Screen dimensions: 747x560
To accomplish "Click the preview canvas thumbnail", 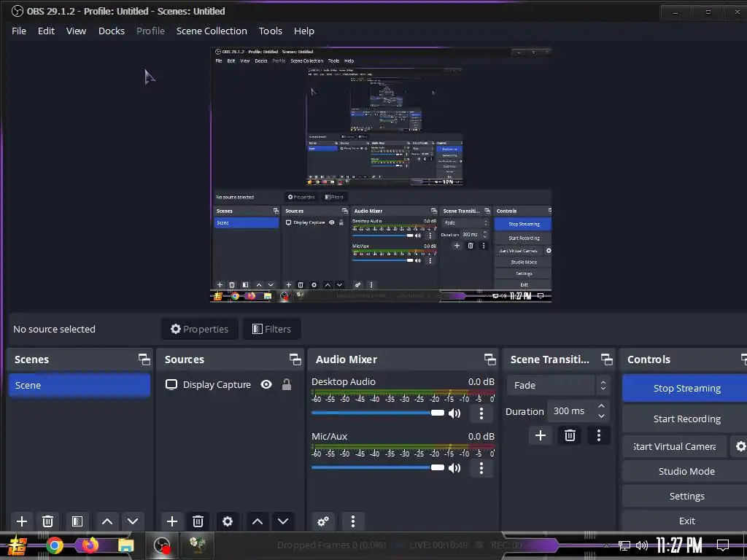I will click(x=381, y=175).
